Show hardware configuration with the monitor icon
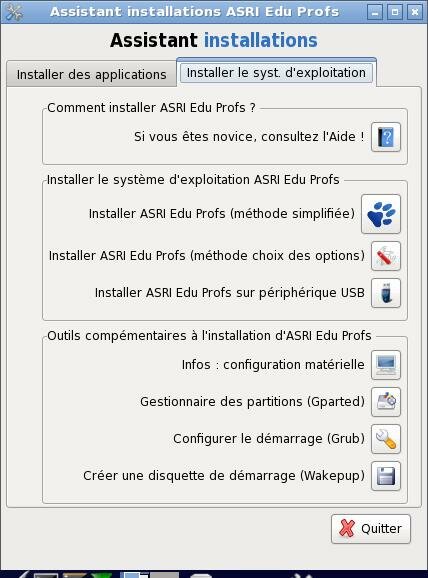Image resolution: width=428 pixels, height=578 pixels. click(386, 365)
